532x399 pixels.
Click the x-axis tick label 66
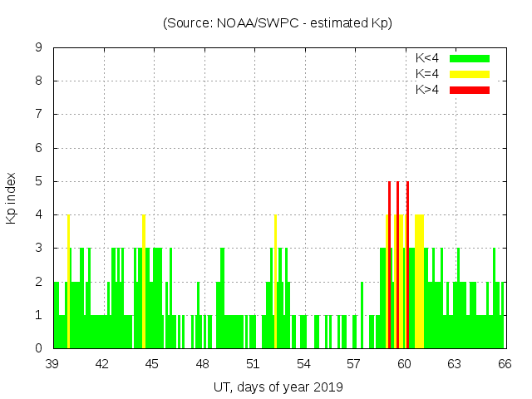click(504, 363)
